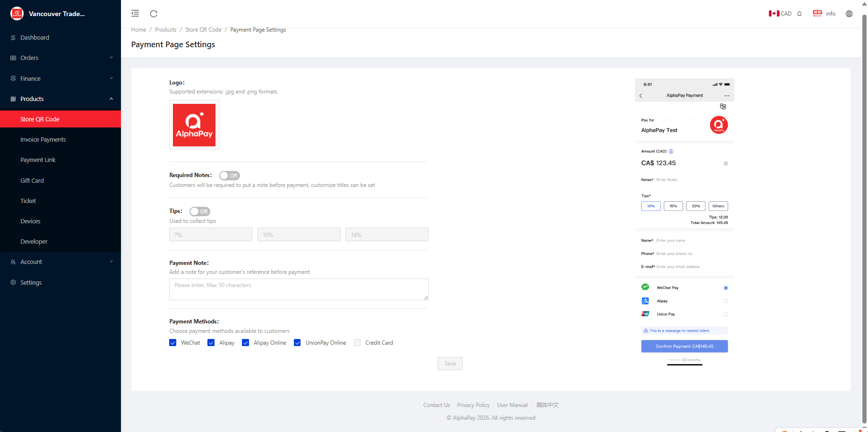Click the Save button

[450, 364]
